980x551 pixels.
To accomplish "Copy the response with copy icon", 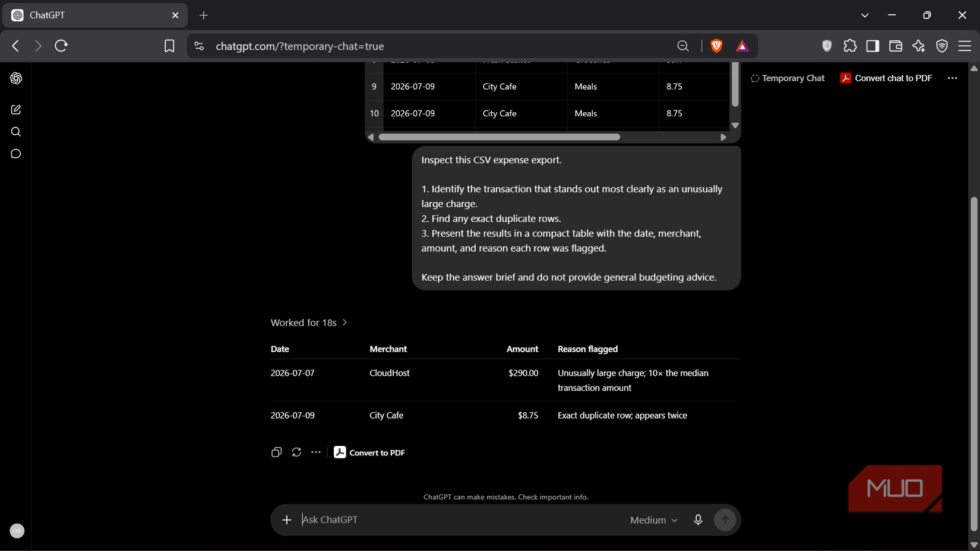I will point(276,452).
